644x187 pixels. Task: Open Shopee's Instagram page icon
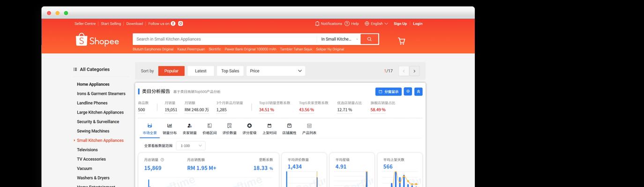point(180,23)
